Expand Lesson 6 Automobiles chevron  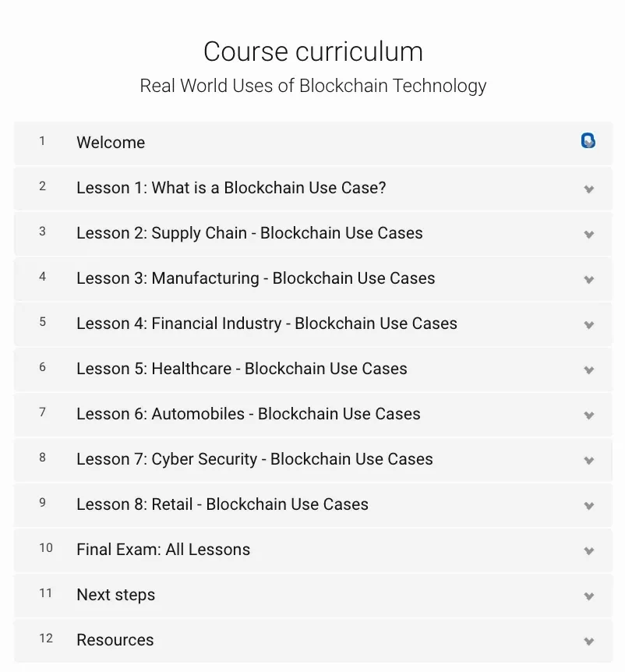tap(589, 416)
